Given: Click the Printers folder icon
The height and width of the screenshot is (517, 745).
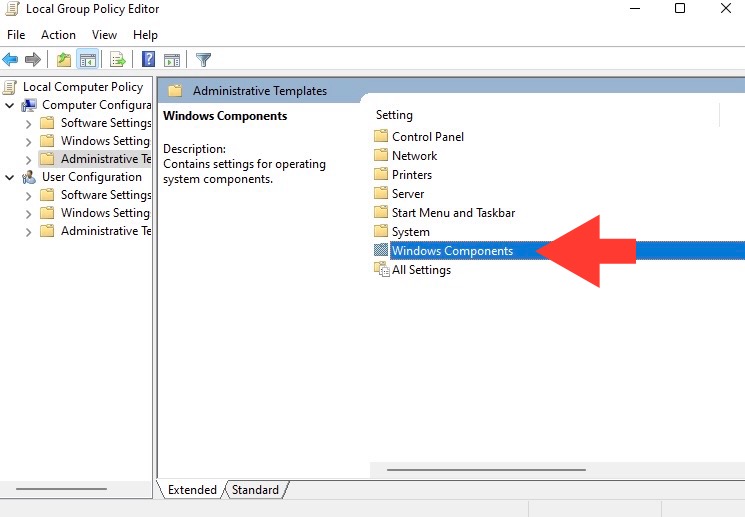Looking at the screenshot, I should 381,174.
